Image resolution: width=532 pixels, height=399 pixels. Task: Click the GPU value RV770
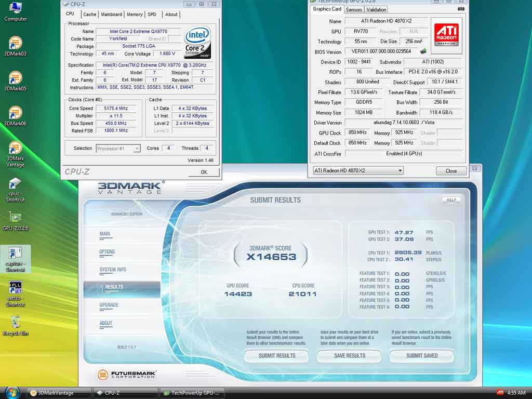[x=361, y=31]
